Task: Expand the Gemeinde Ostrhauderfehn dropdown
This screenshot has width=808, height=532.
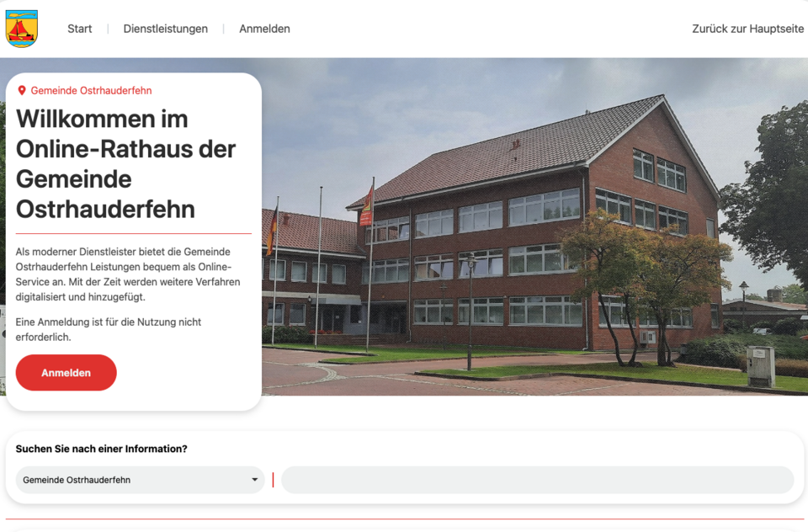Action: pos(141,480)
